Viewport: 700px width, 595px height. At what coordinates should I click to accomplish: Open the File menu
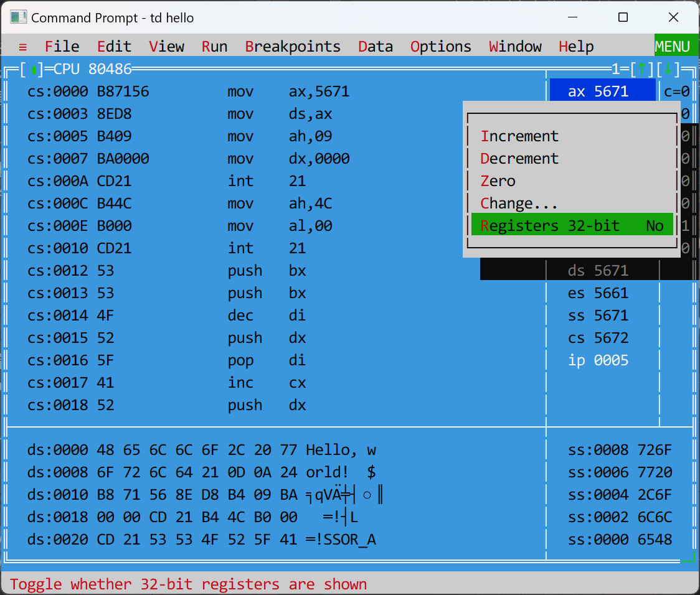62,47
